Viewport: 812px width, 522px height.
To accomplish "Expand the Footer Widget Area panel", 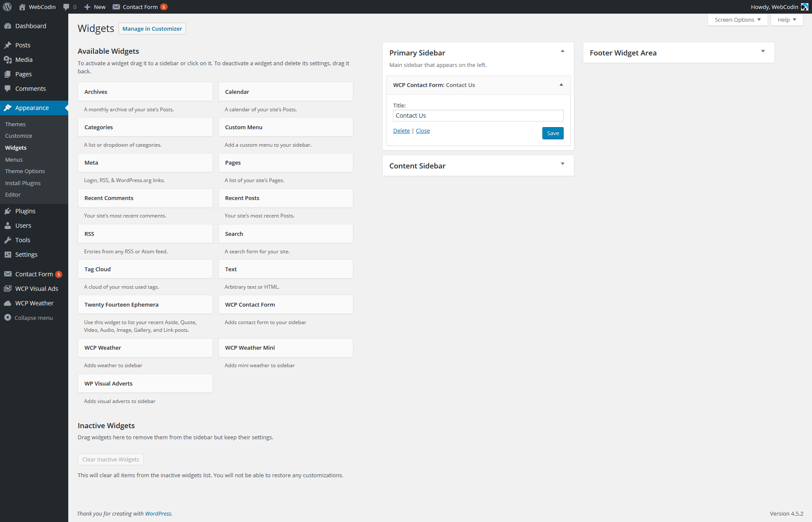I will coord(763,52).
